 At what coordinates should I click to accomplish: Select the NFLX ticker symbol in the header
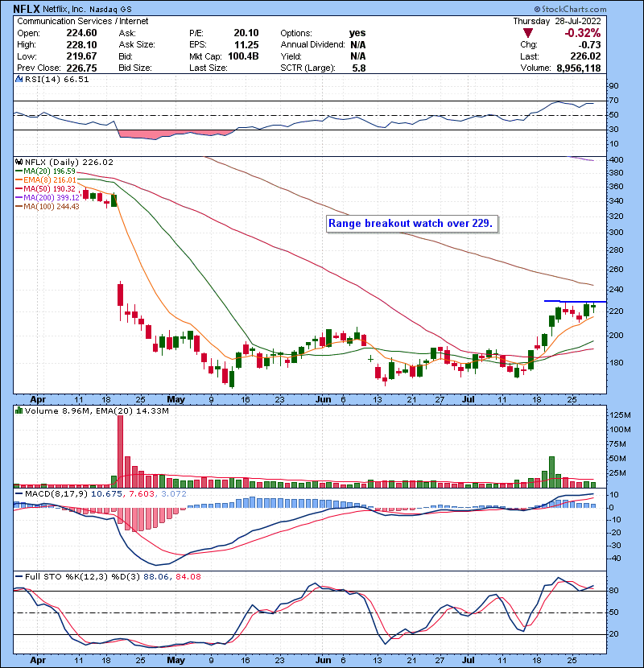pyautogui.click(x=27, y=9)
